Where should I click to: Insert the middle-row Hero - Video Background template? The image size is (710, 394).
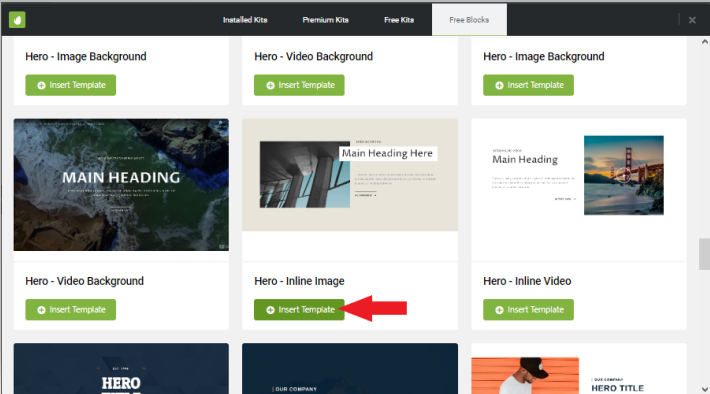click(71, 310)
